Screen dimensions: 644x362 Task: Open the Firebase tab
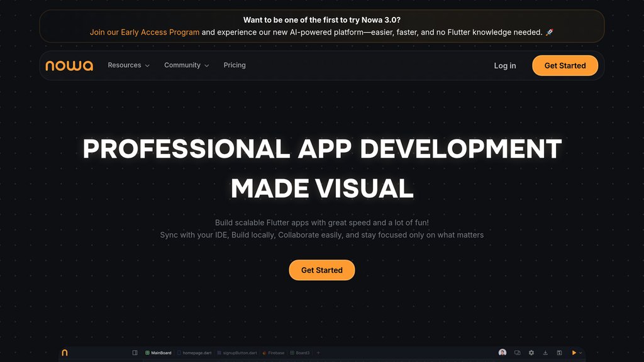(275, 353)
